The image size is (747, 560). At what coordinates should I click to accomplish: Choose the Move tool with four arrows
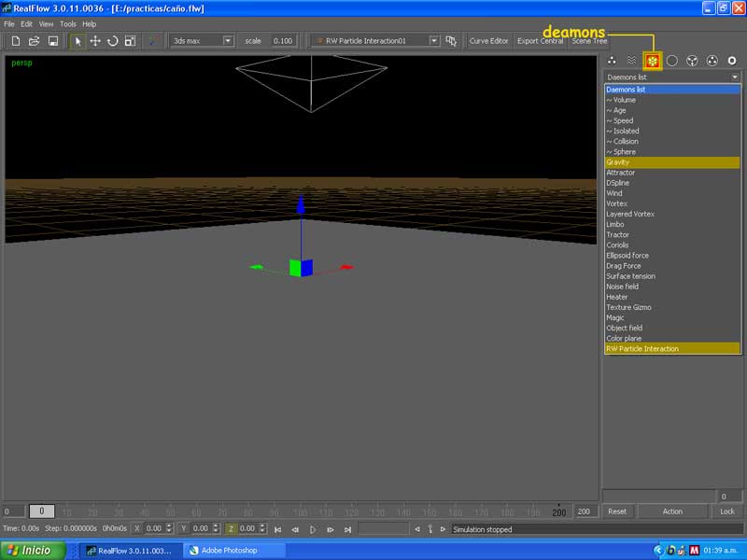[x=95, y=41]
